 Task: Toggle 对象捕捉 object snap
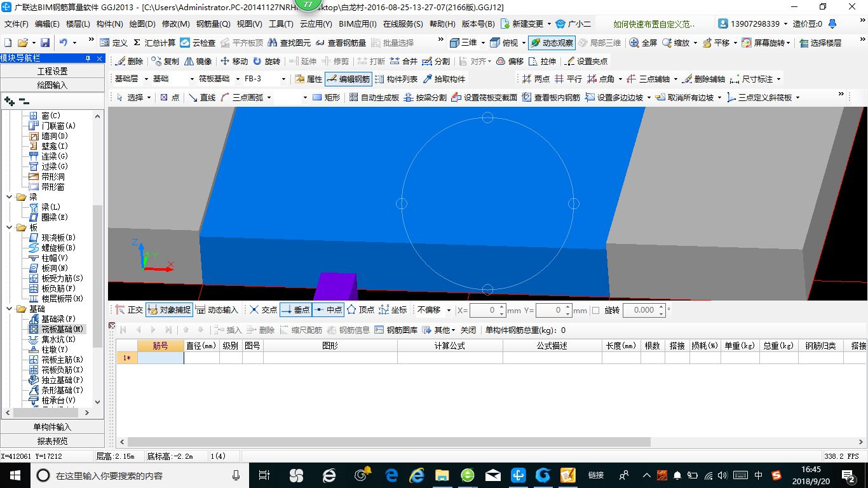click(168, 310)
